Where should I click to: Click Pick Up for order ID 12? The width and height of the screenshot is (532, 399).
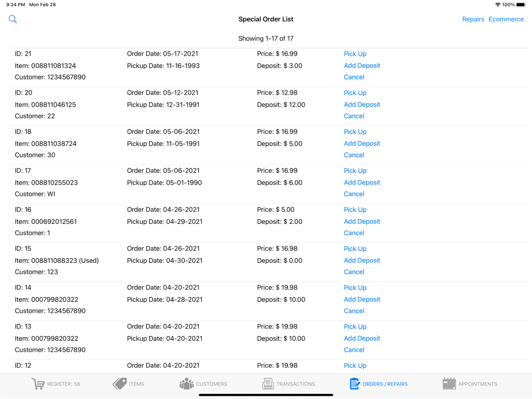click(355, 366)
